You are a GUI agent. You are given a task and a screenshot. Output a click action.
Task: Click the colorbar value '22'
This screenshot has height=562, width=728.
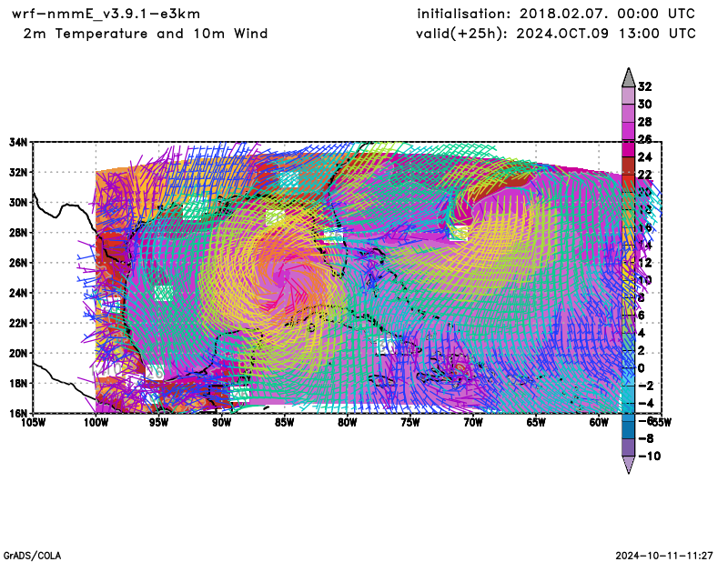[x=644, y=175]
